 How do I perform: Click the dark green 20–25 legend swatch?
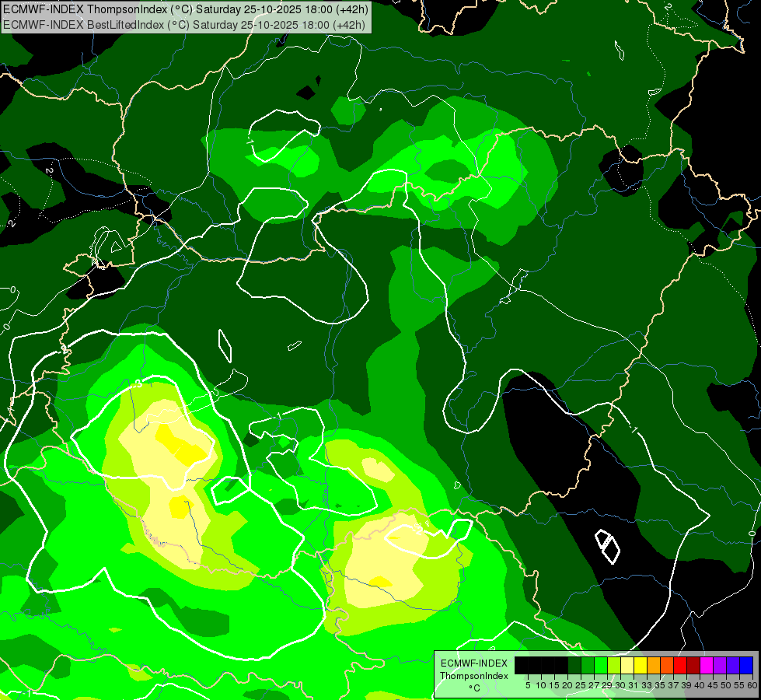[574, 665]
